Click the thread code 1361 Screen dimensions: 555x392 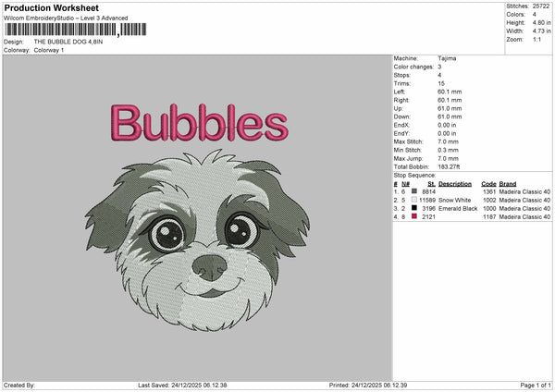click(x=489, y=191)
